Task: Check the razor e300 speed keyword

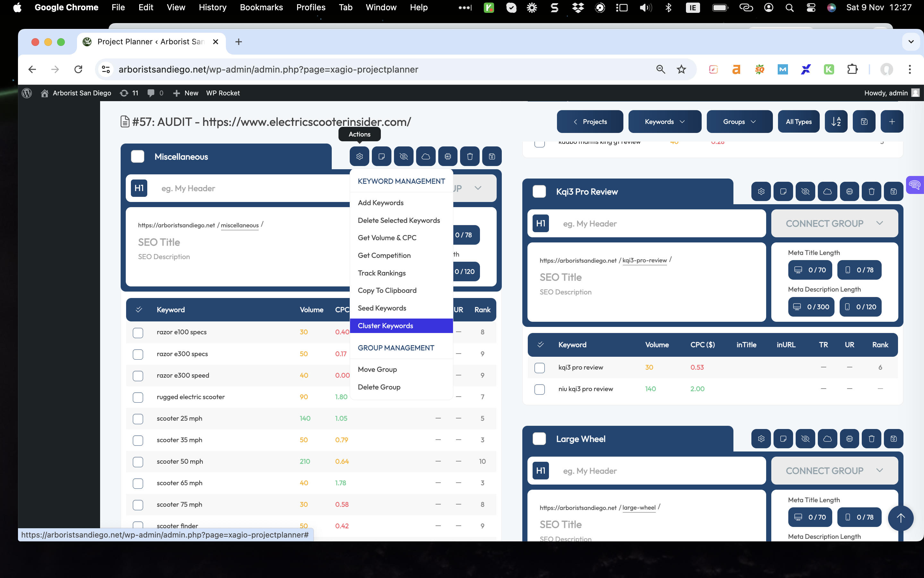Action: click(138, 376)
